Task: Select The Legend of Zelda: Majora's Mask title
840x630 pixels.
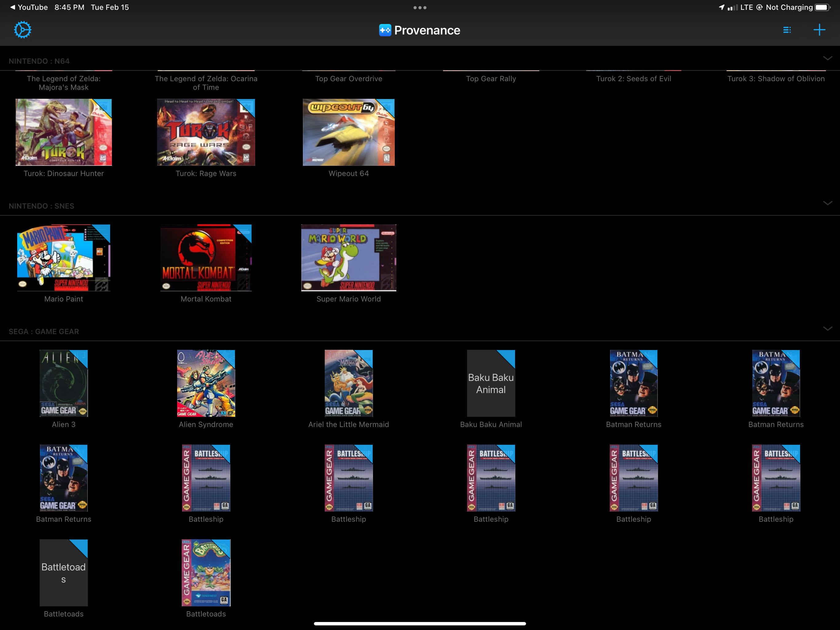Action: pos(64,83)
